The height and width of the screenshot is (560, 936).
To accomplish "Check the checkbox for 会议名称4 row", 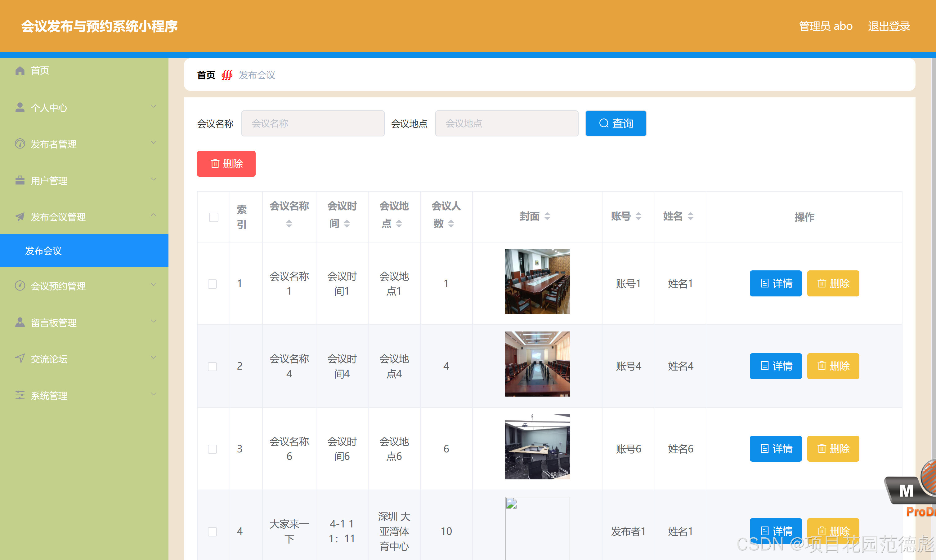I will [x=213, y=366].
